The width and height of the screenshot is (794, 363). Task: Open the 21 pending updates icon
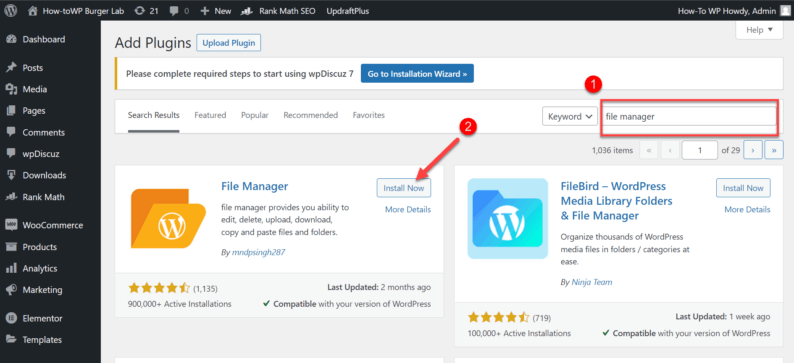pyautogui.click(x=147, y=11)
